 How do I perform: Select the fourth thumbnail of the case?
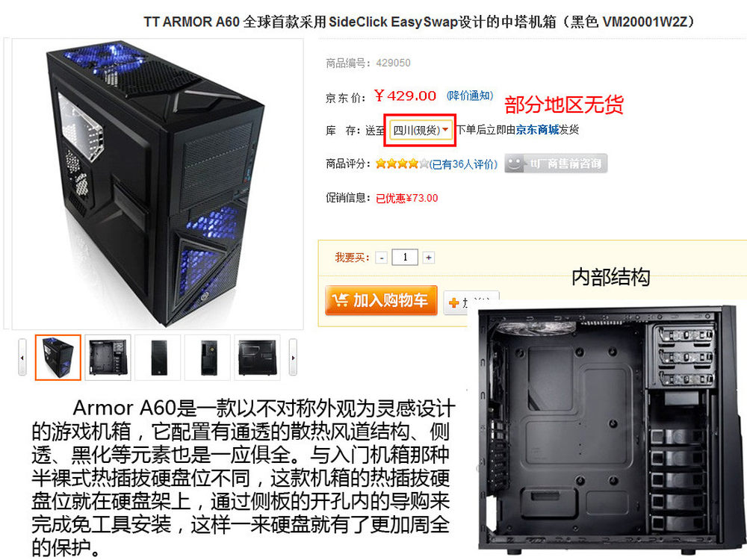click(x=207, y=358)
